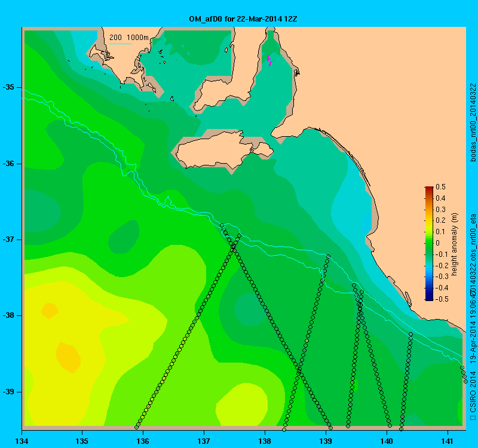
Task: Click the height anomaly color scale bar
Action: click(429, 244)
